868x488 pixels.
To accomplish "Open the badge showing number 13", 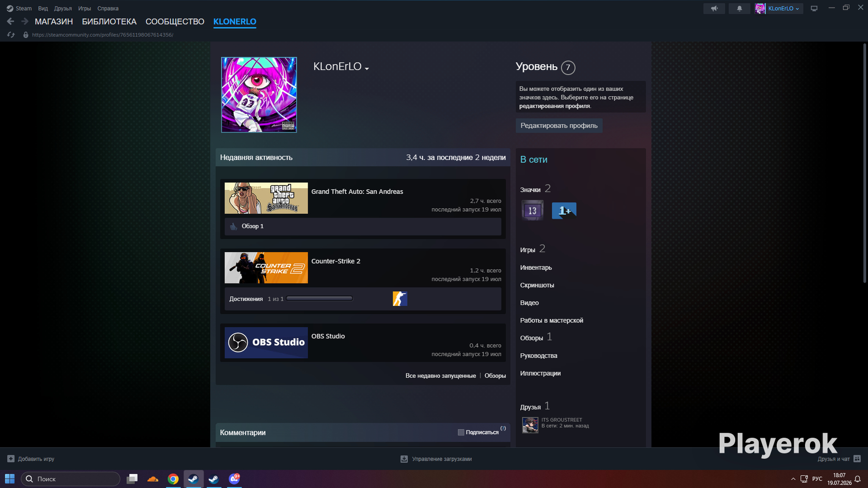I will tap(532, 210).
